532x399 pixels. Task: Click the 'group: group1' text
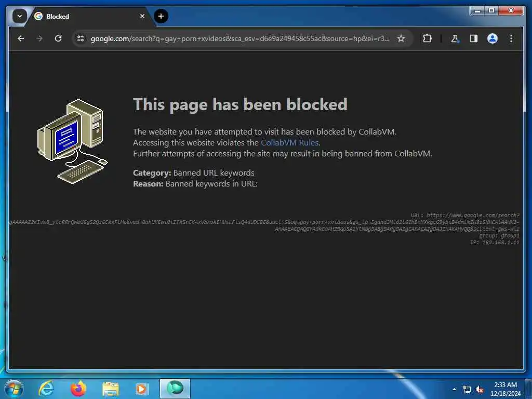click(x=499, y=235)
